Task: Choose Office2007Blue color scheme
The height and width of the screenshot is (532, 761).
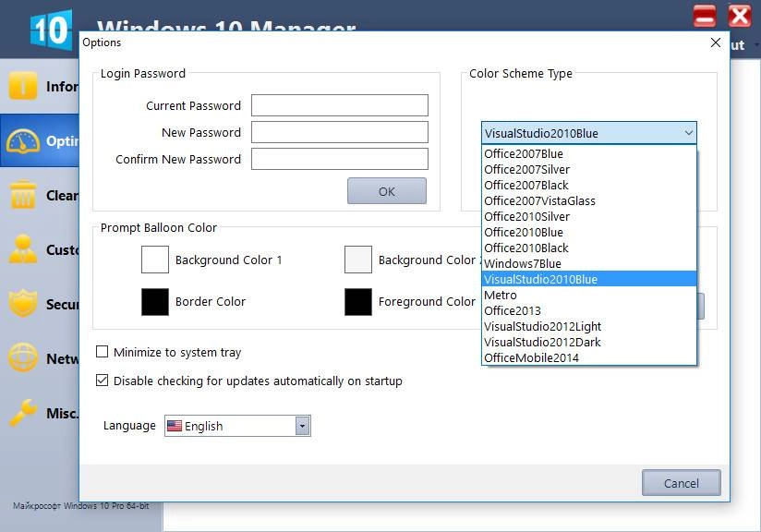Action: [589, 154]
